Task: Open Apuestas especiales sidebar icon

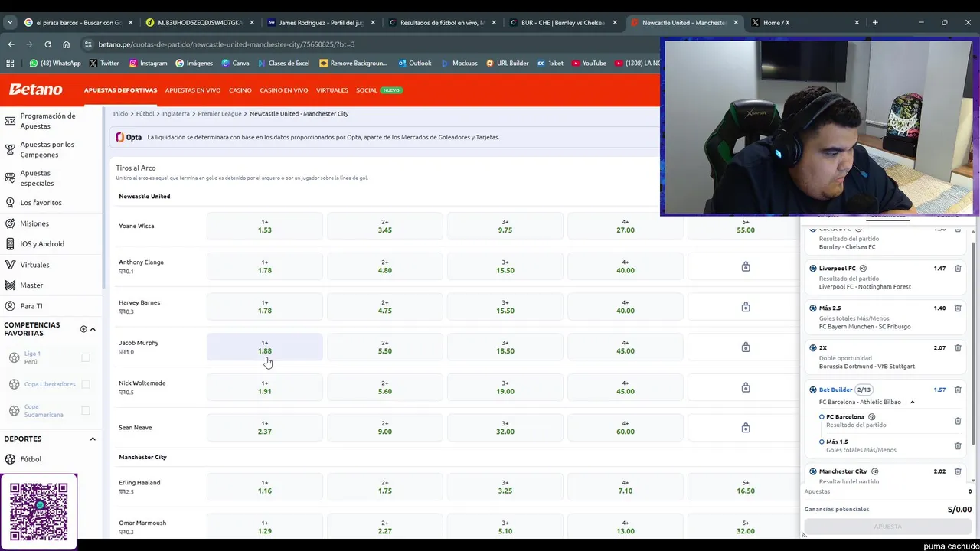Action: coord(10,178)
